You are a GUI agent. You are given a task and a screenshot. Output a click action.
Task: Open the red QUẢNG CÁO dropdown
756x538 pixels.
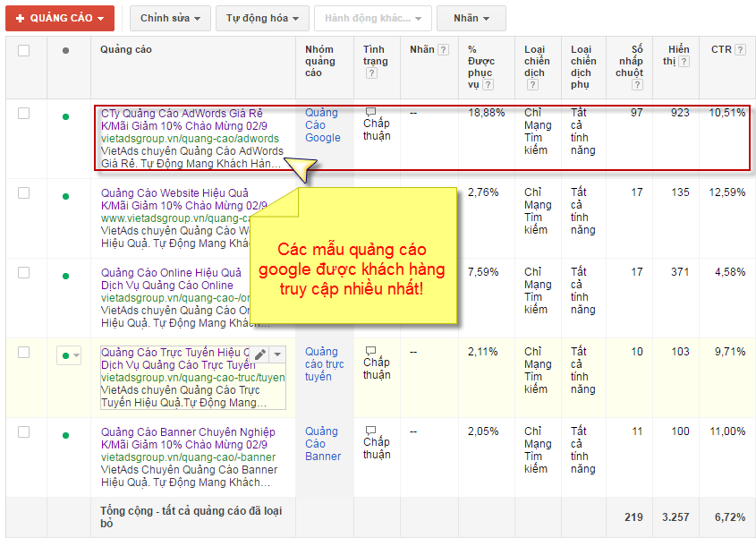59,17
